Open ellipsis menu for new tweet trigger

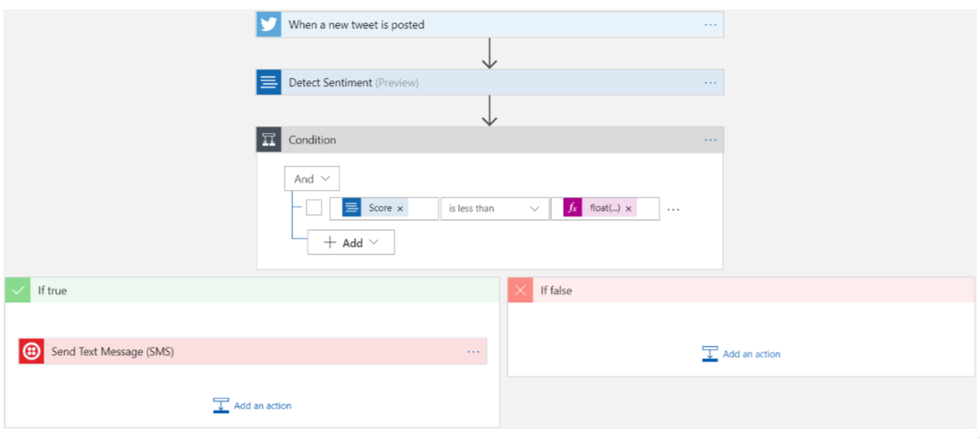710,25
